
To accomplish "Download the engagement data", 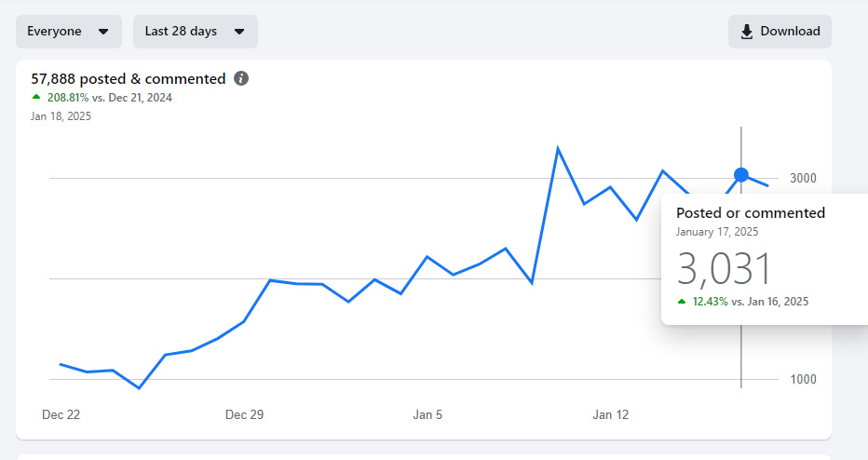I will tap(780, 32).
